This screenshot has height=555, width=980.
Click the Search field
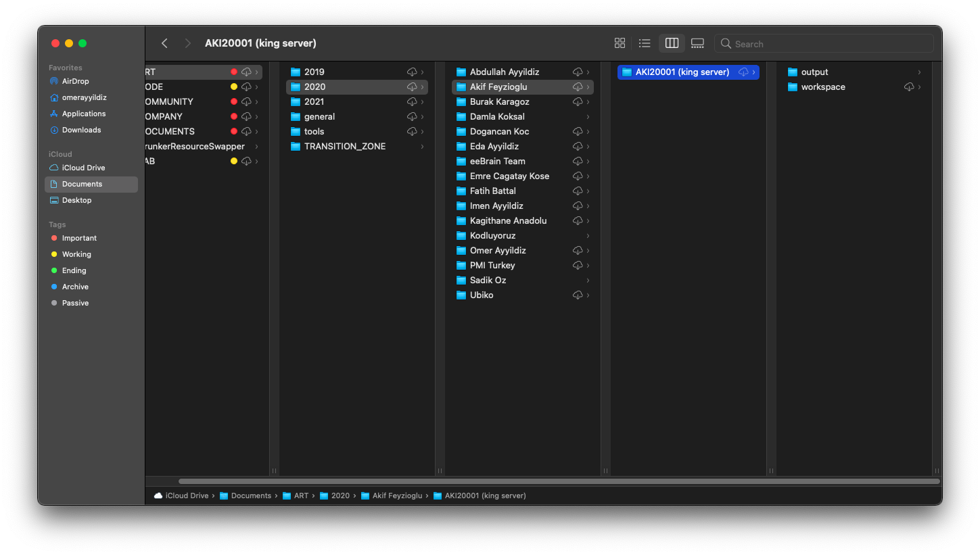click(x=824, y=43)
